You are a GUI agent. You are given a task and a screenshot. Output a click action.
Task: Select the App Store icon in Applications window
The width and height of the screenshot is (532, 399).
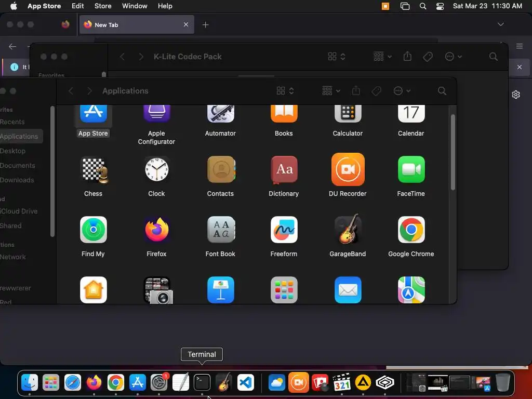pyautogui.click(x=94, y=114)
